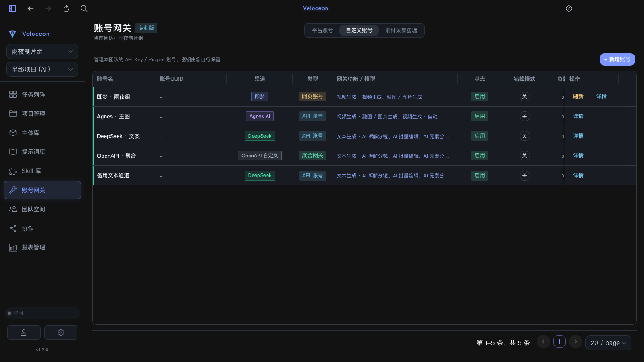This screenshot has height=362, width=644.
Task: Click 刷新 for 即梦·雨夜组 row
Action: click(578, 97)
